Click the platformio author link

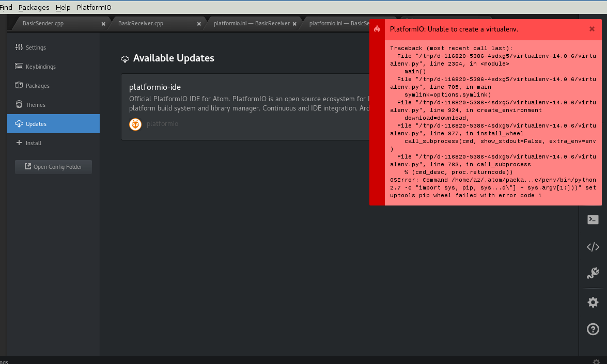click(162, 124)
